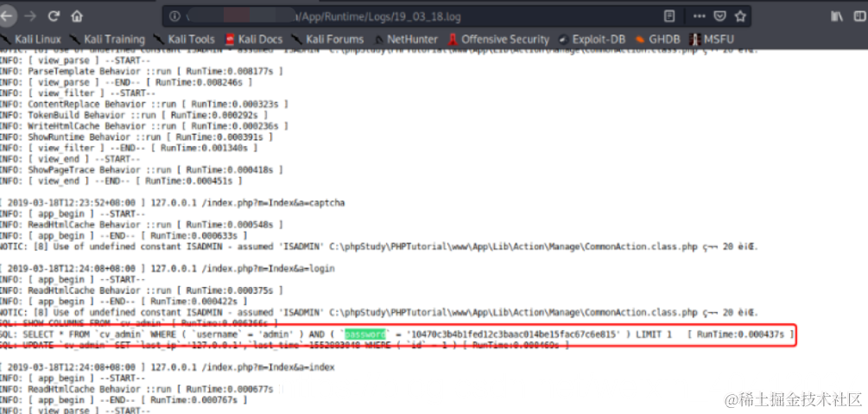The height and width of the screenshot is (414, 868).
Task: Open GHDB bookmark
Action: coord(657,40)
